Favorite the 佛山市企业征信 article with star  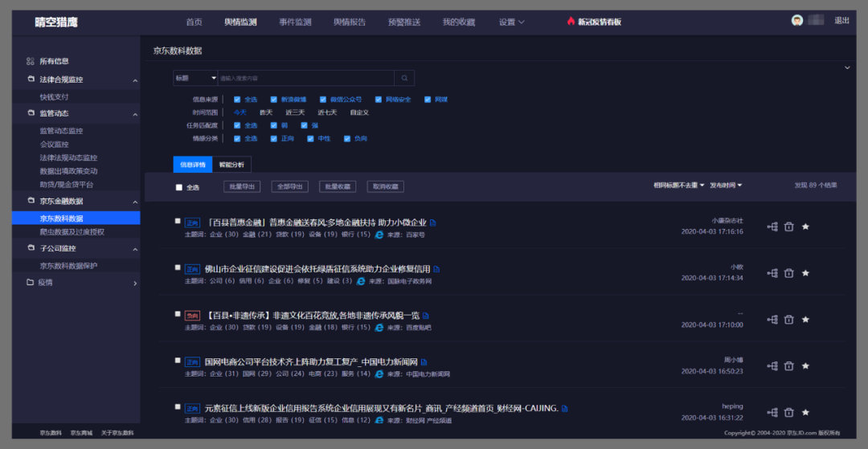click(805, 273)
